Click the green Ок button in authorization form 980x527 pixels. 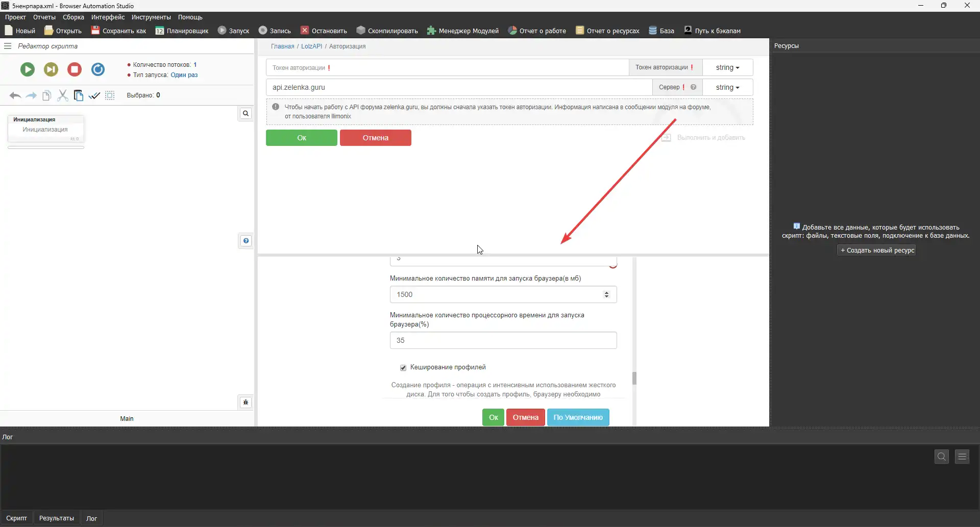[302, 138]
